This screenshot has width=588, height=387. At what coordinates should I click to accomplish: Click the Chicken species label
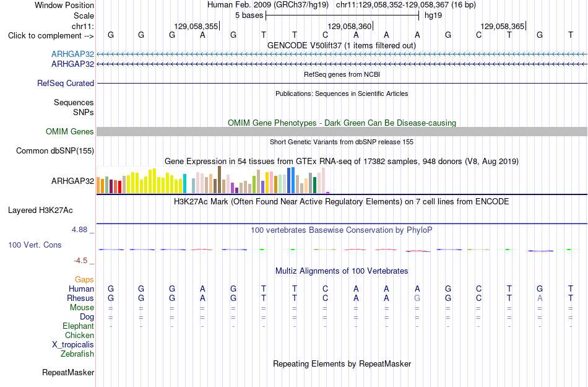click(79, 335)
